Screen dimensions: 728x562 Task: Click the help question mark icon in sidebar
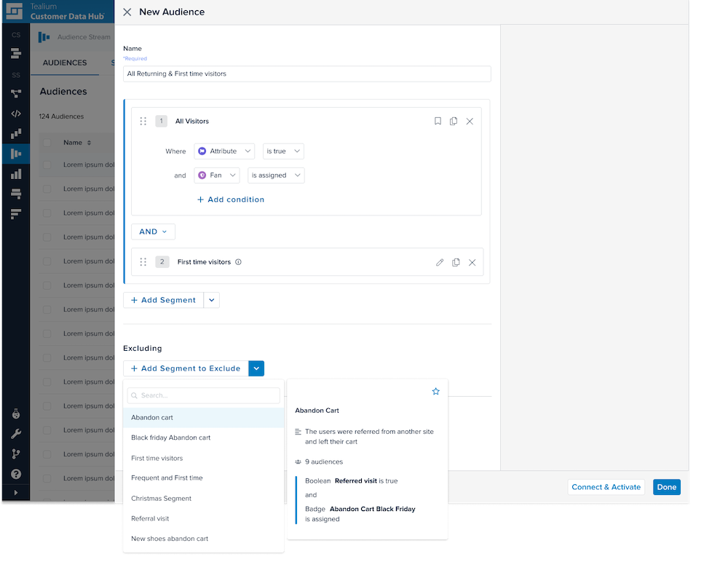tap(15, 473)
